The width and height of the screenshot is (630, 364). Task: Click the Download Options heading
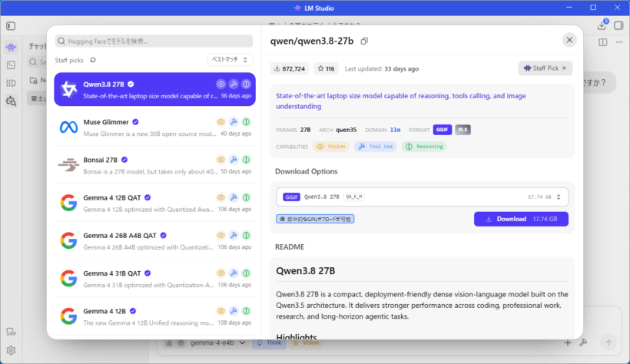pos(306,171)
